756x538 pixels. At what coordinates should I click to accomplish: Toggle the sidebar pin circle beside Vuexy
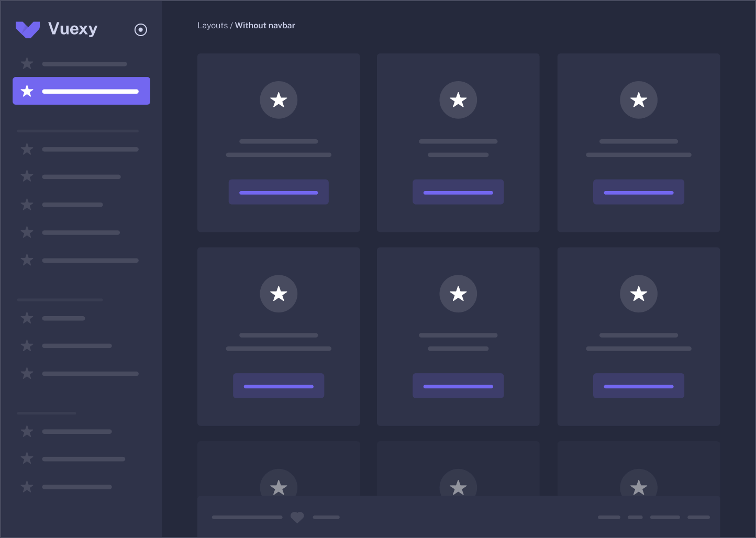pos(140,30)
